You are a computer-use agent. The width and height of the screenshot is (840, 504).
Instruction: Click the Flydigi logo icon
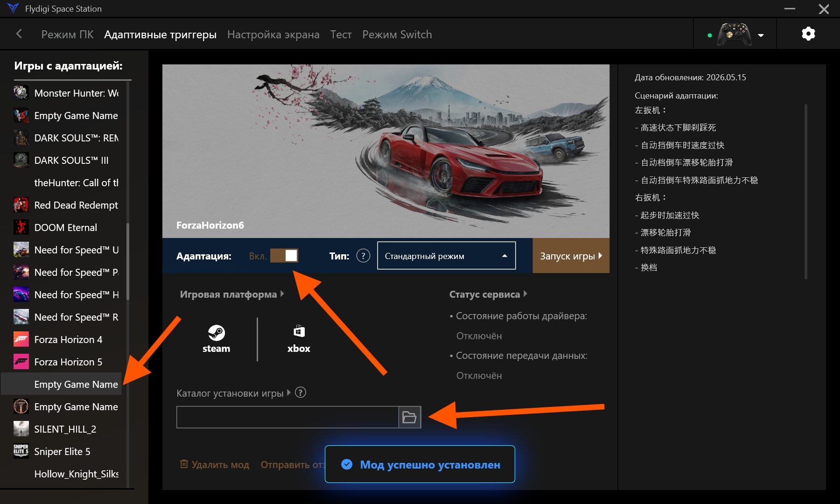tap(13, 8)
